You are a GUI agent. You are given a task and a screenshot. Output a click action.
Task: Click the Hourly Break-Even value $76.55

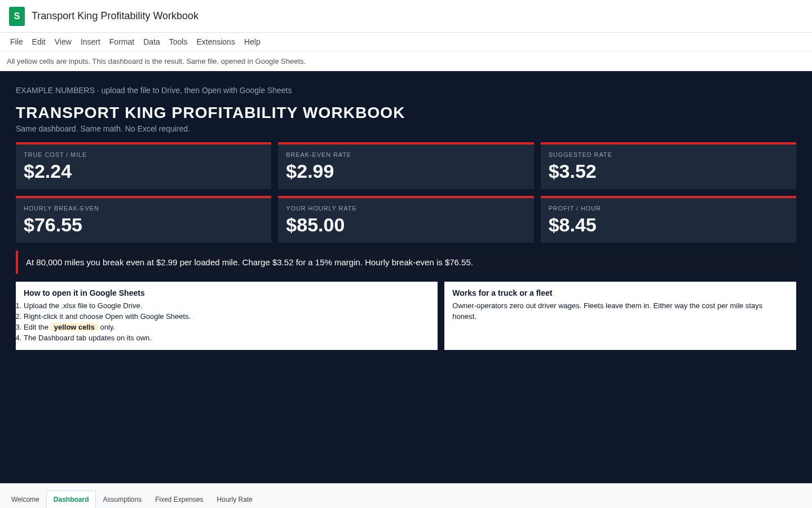(53, 225)
